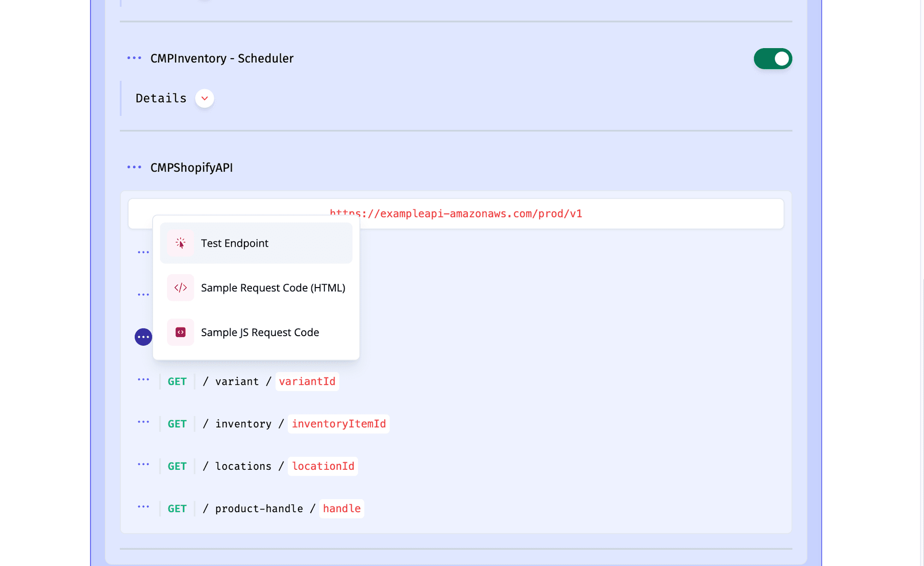
Task: Select Test Endpoint from the menu
Action: [234, 243]
